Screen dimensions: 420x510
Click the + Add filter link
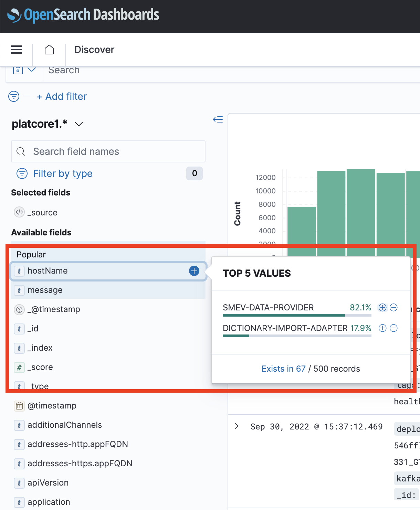[62, 96]
